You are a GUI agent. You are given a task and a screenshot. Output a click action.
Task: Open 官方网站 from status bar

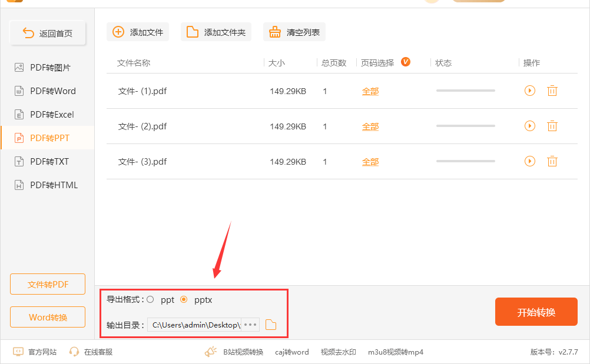(35, 352)
